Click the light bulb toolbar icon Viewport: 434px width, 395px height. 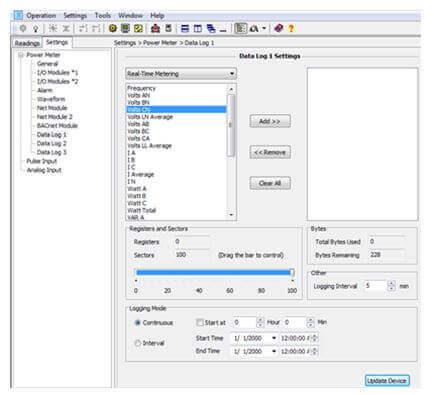(x=36, y=29)
